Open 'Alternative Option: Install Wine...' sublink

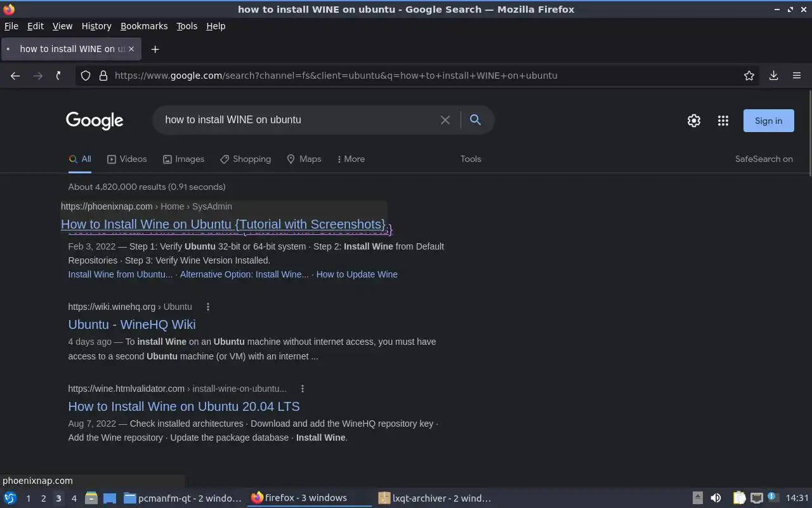click(x=244, y=274)
